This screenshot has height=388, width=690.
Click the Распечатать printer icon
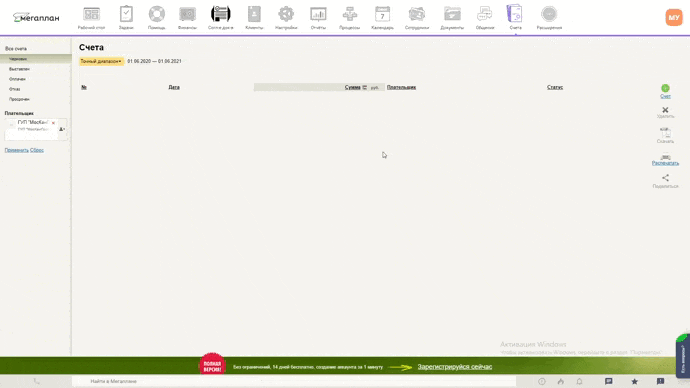665,157
